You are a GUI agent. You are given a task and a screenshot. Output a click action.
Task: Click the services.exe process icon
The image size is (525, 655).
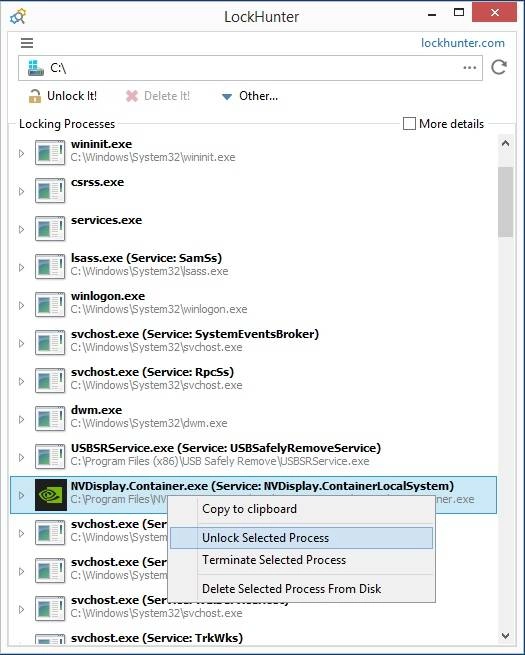(50, 228)
